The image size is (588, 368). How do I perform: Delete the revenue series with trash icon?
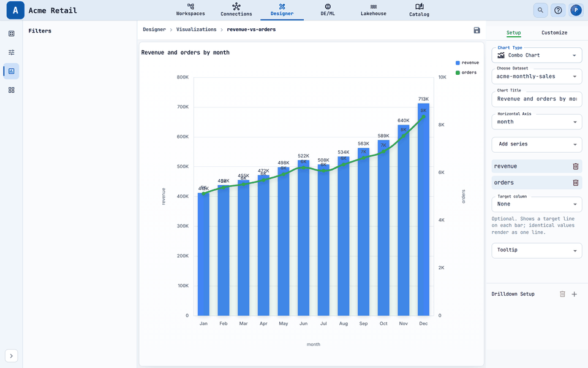576,166
